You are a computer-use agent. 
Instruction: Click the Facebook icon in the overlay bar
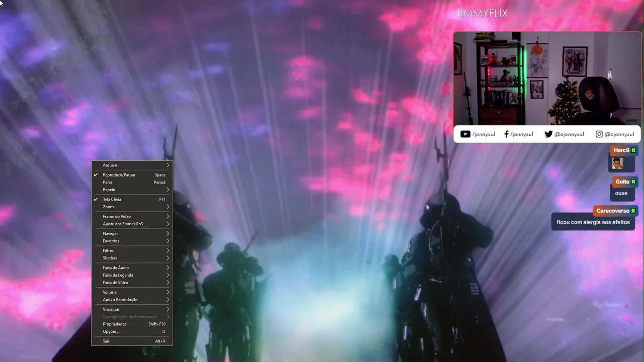(506, 134)
